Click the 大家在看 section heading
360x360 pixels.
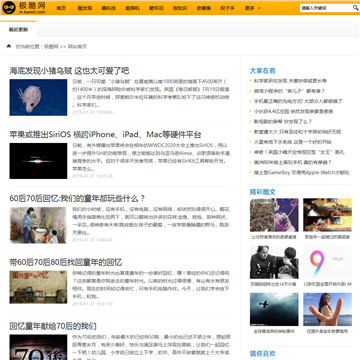click(263, 71)
